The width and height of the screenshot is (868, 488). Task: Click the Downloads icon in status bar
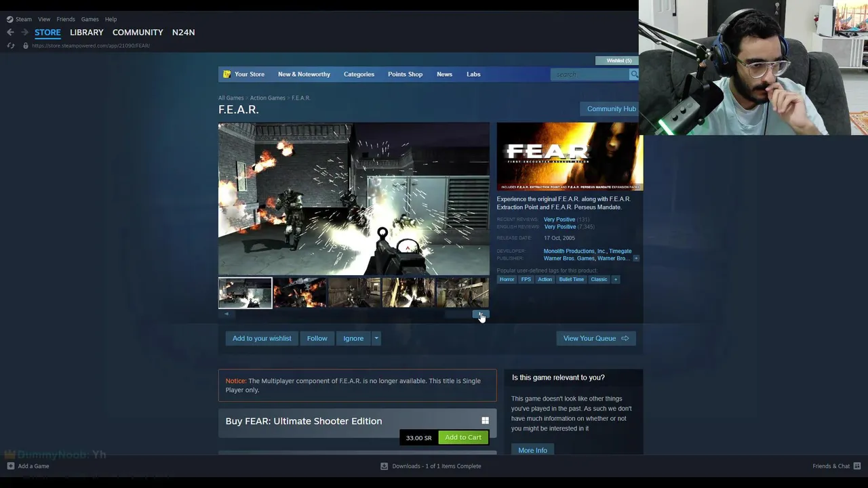click(384, 466)
